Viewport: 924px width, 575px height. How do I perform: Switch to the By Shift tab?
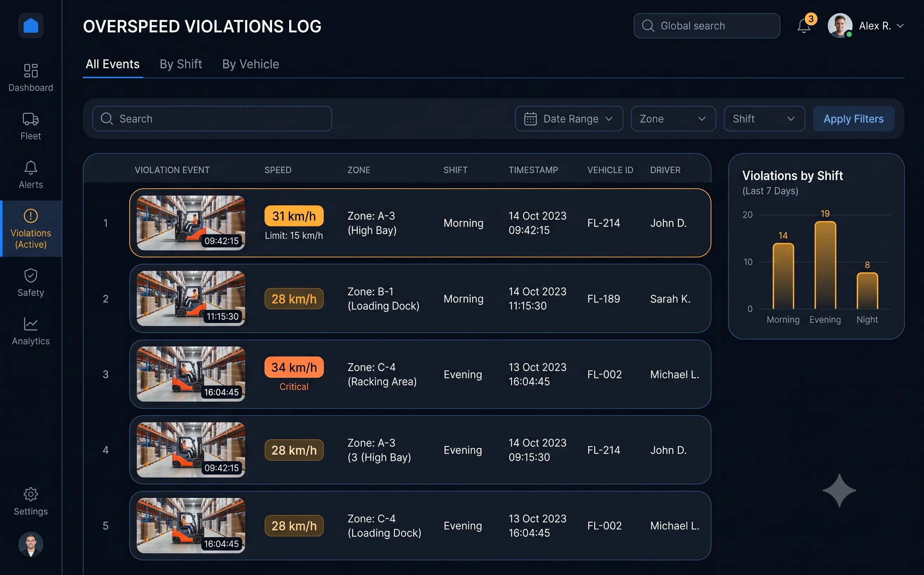pyautogui.click(x=181, y=64)
